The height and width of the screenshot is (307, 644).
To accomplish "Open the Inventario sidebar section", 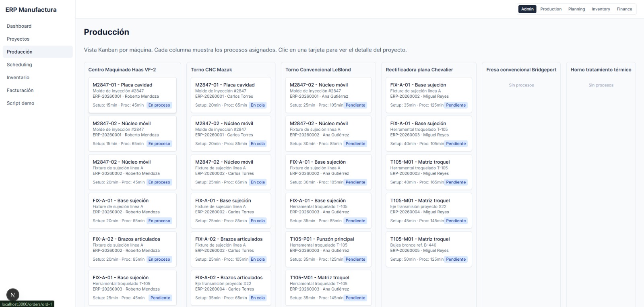I will 18,78.
